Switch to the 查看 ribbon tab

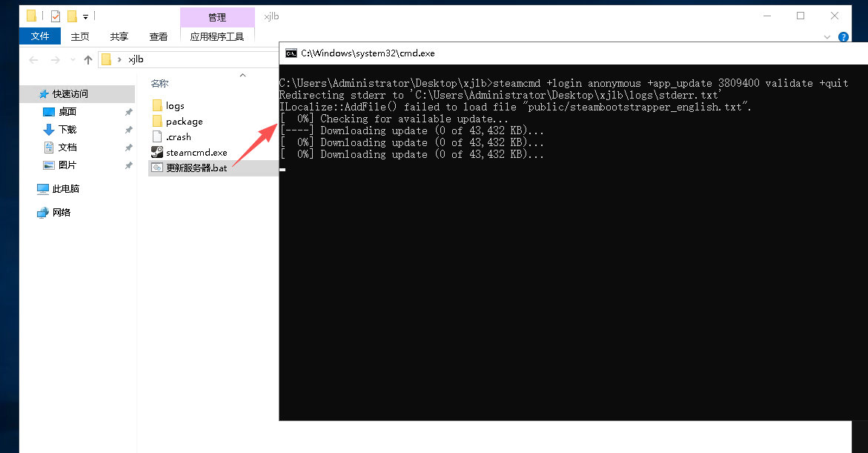[x=159, y=36]
